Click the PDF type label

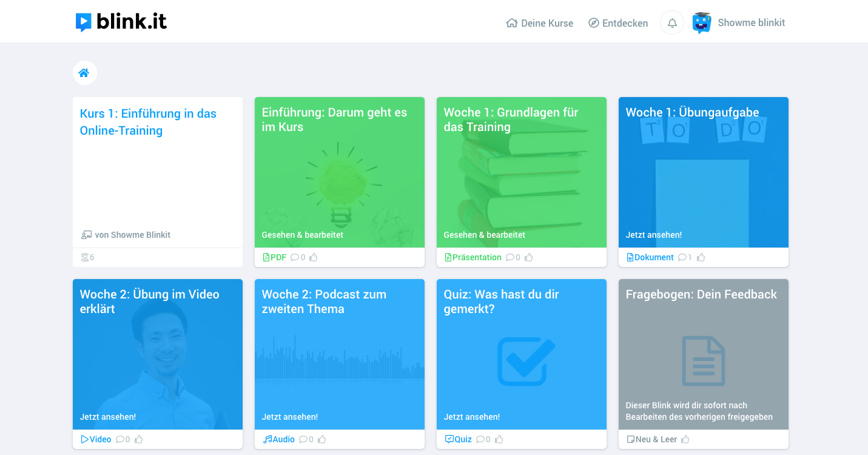pyautogui.click(x=274, y=257)
